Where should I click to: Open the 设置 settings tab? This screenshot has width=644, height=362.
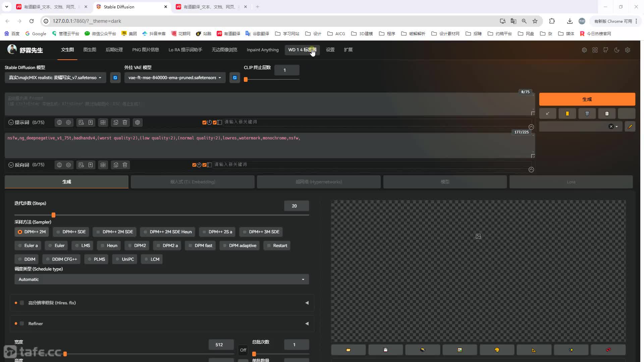point(330,50)
